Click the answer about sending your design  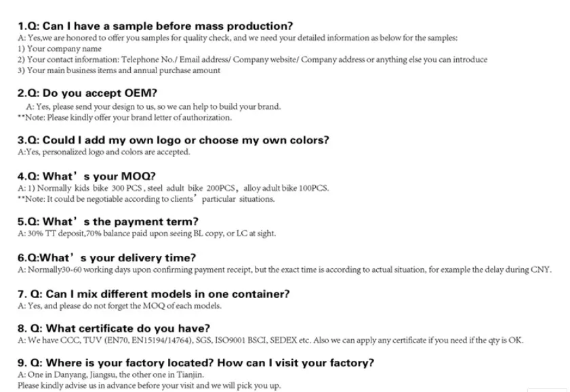(x=153, y=106)
